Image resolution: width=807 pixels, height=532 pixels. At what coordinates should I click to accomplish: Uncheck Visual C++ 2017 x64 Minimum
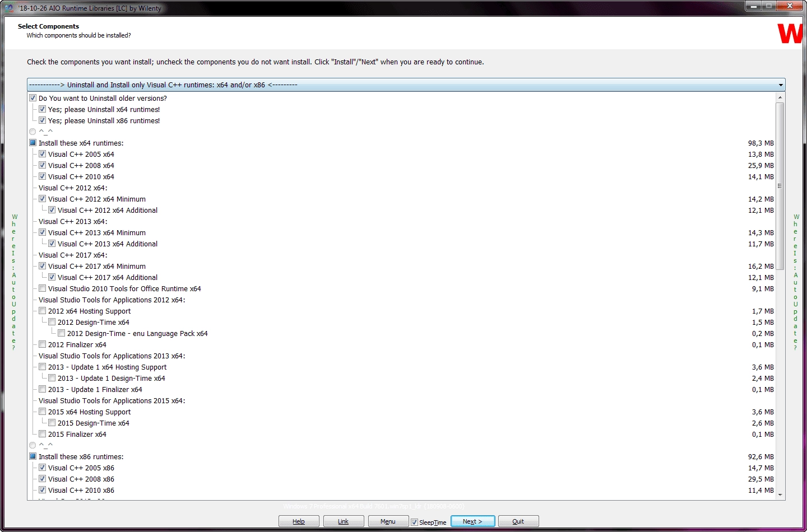pyautogui.click(x=42, y=266)
